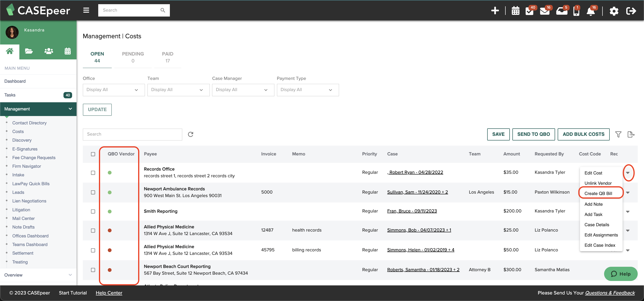Open the Case Manager dropdown

243,90
